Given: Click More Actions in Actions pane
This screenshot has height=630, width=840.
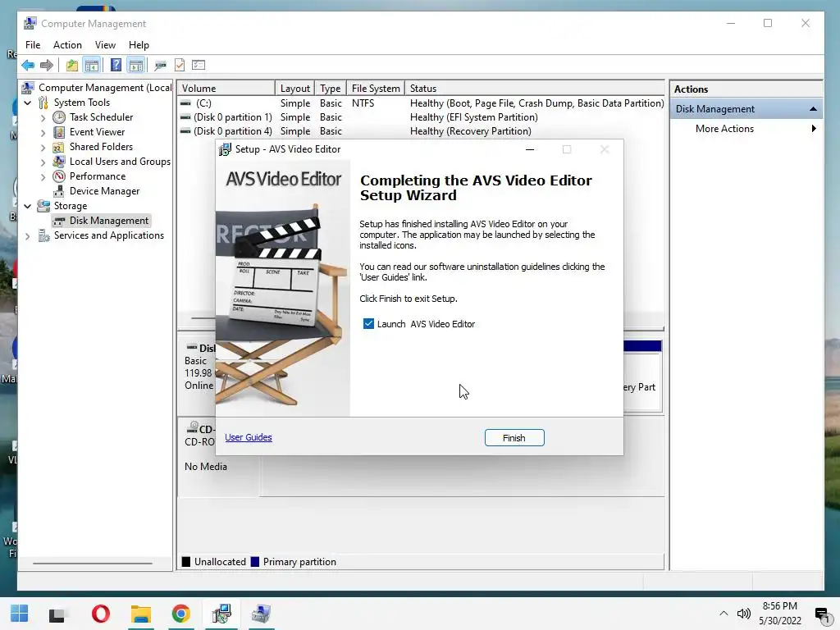Looking at the screenshot, I should tap(724, 129).
